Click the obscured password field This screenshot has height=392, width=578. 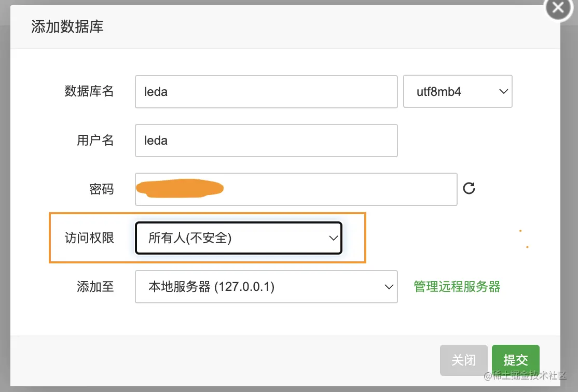[x=296, y=189]
